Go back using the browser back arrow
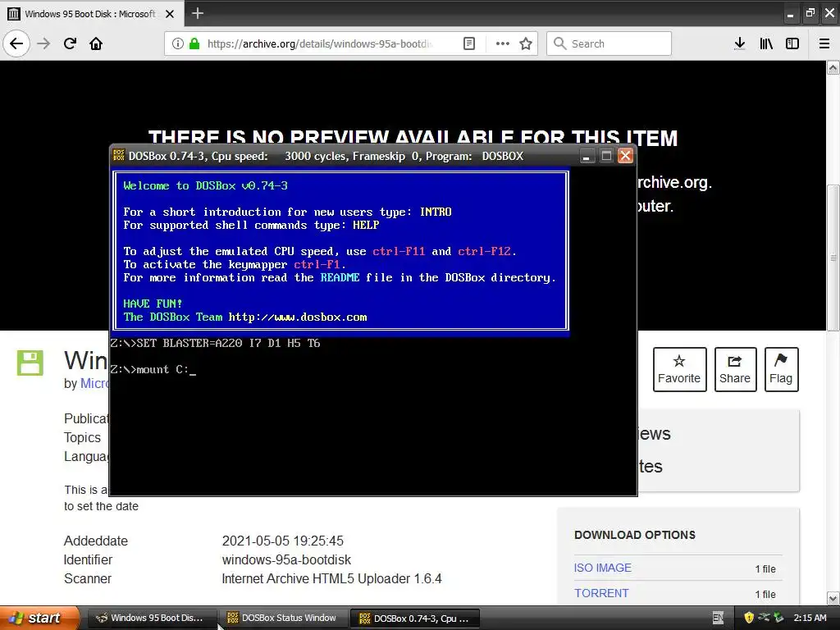This screenshot has width=840, height=630. 16,43
